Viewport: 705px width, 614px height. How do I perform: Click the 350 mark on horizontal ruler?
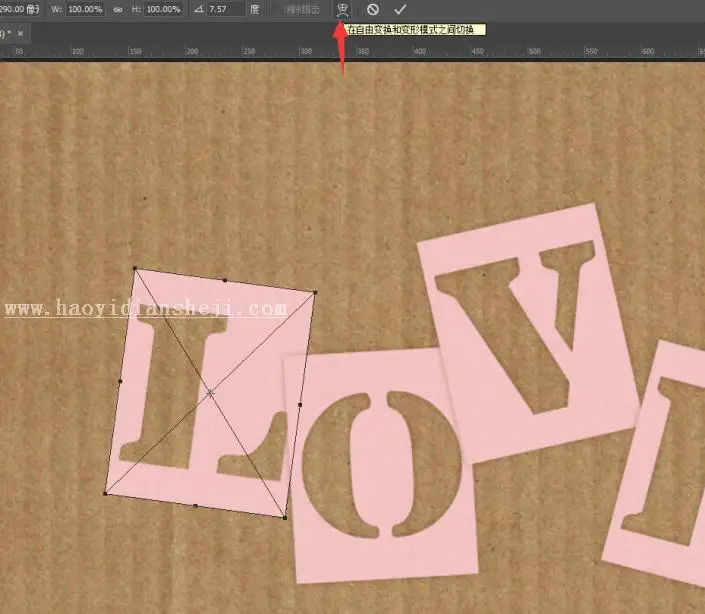[363, 51]
